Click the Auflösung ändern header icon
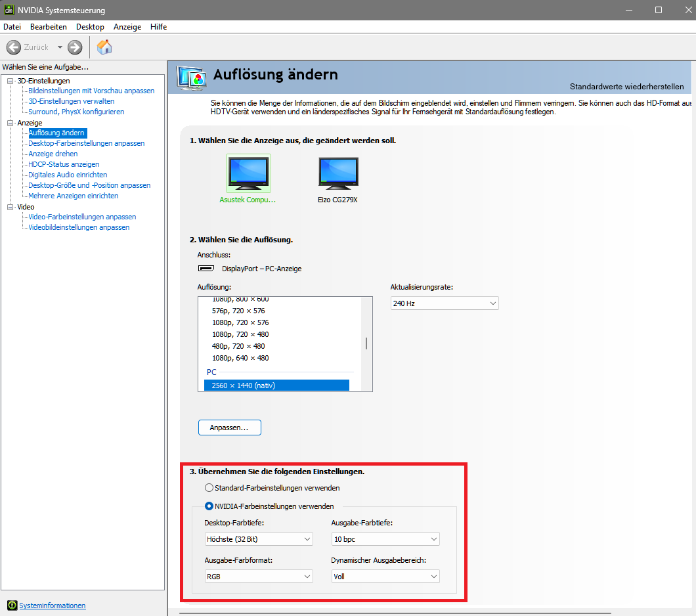Screen dimensions: 696x616 point(191,77)
